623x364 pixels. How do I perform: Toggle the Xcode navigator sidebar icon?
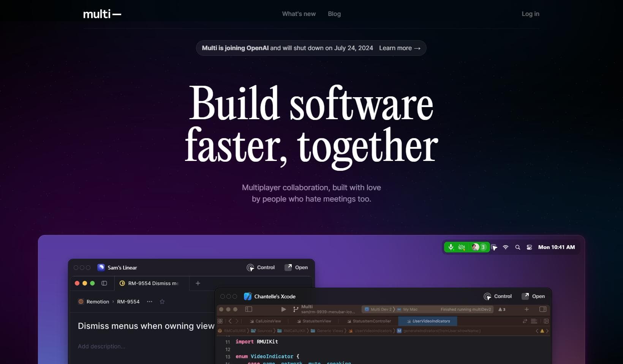pos(249,309)
